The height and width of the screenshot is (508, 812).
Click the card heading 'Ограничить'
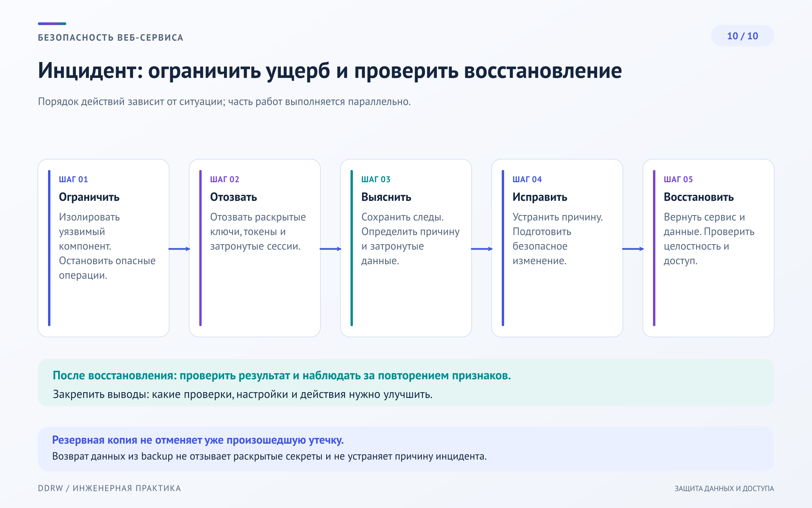[89, 197]
